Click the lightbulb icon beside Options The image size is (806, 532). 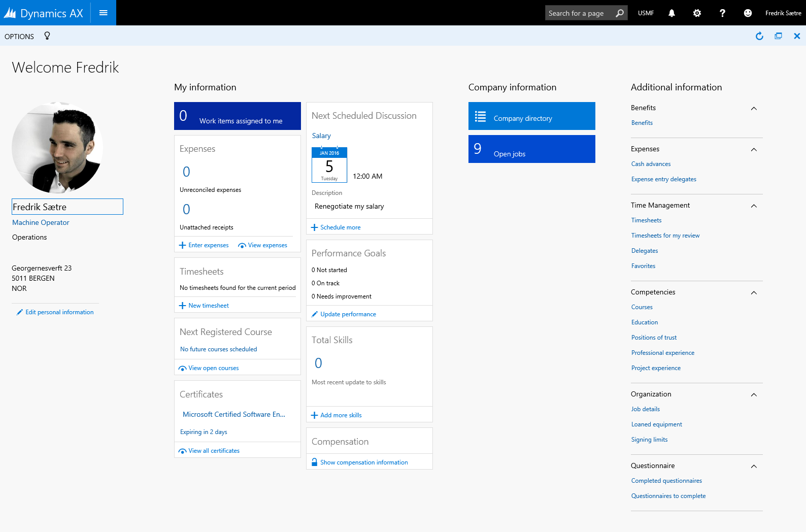(x=47, y=36)
